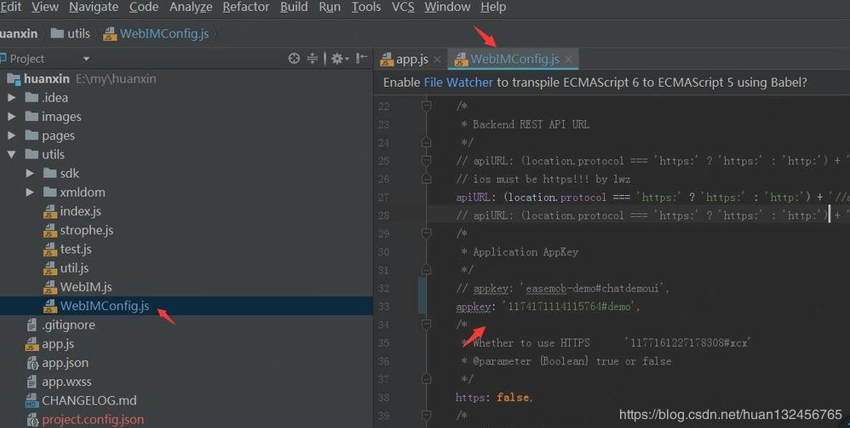The width and height of the screenshot is (850, 428).
Task: Close the WebIMConfig.js editor tab
Action: [x=568, y=60]
